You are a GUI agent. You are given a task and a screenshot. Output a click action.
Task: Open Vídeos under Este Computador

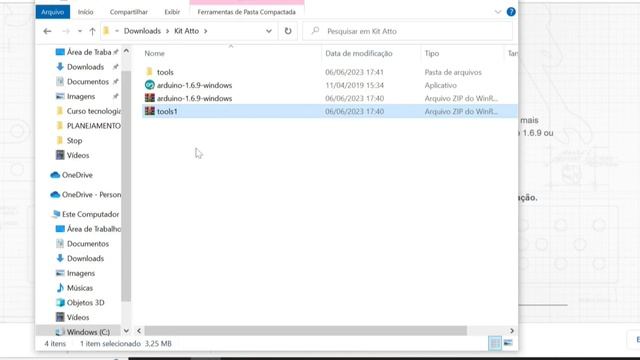pos(78,317)
